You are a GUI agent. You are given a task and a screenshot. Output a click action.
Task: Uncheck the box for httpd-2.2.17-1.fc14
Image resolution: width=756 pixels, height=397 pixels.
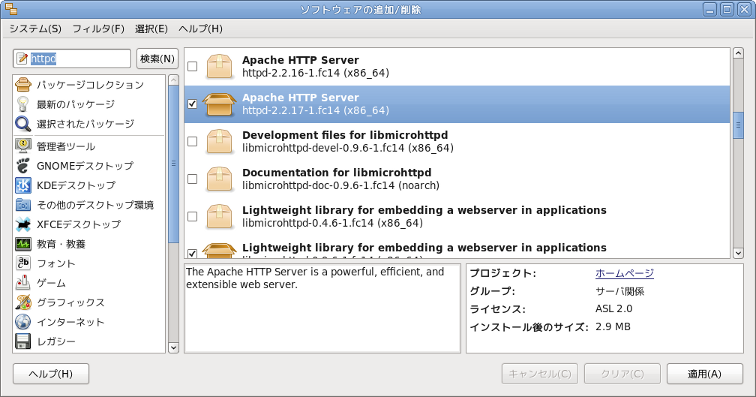point(192,104)
